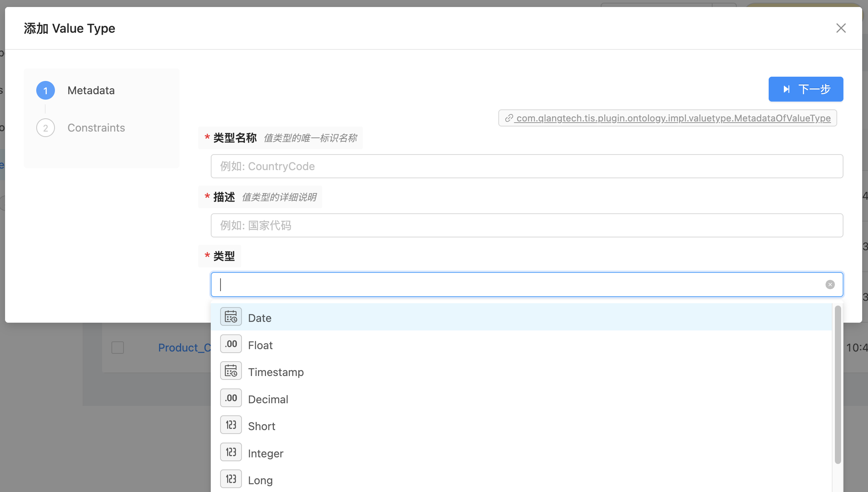Select Integer from the type list
The width and height of the screenshot is (868, 492).
[521, 453]
